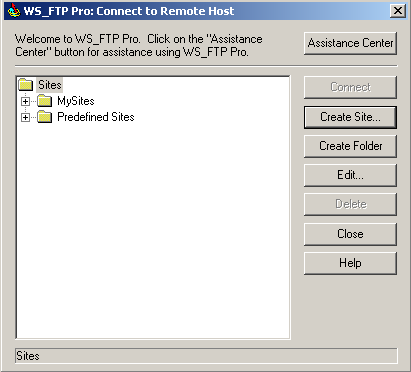The width and height of the screenshot is (411, 372).
Task: Expand the MySites tree node
Action: [x=25, y=101]
